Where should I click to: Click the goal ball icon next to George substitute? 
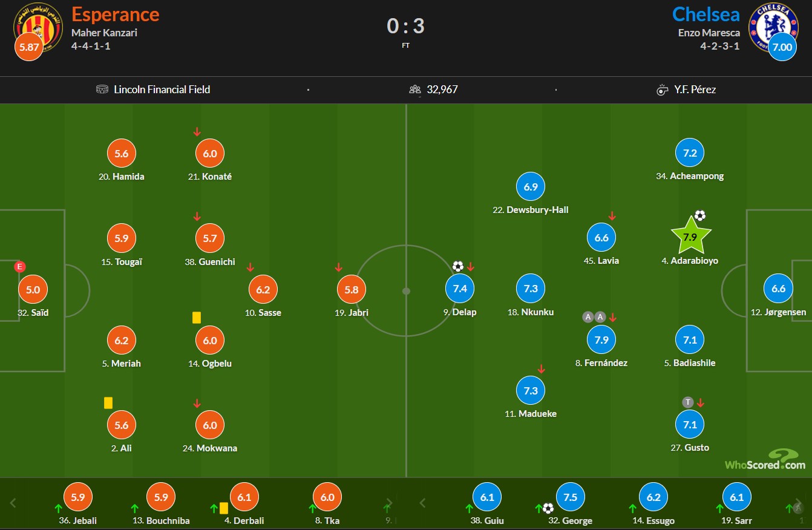point(548,508)
